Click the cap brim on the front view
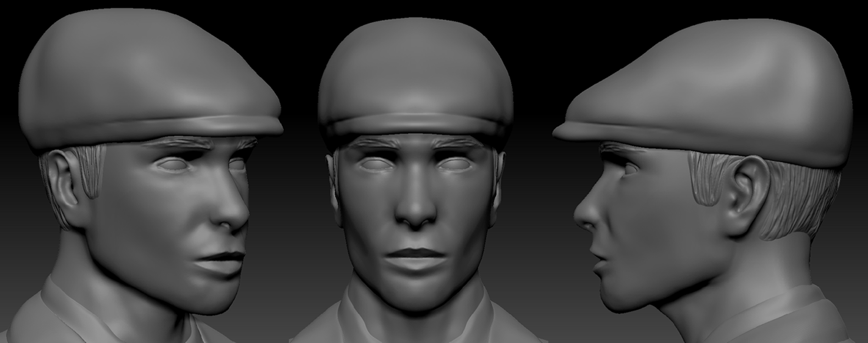Screen dimensions: 868x343 pyautogui.click(x=416, y=123)
